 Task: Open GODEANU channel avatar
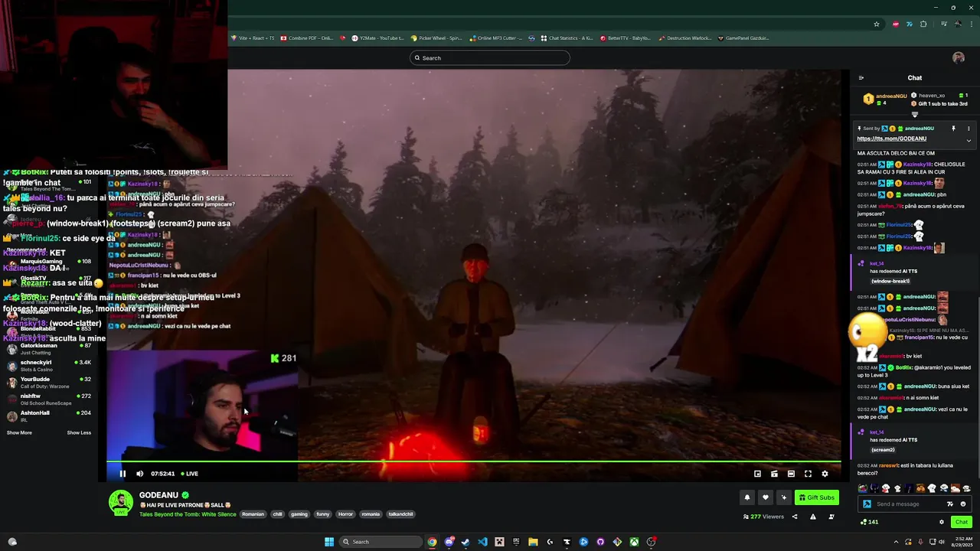point(120,503)
